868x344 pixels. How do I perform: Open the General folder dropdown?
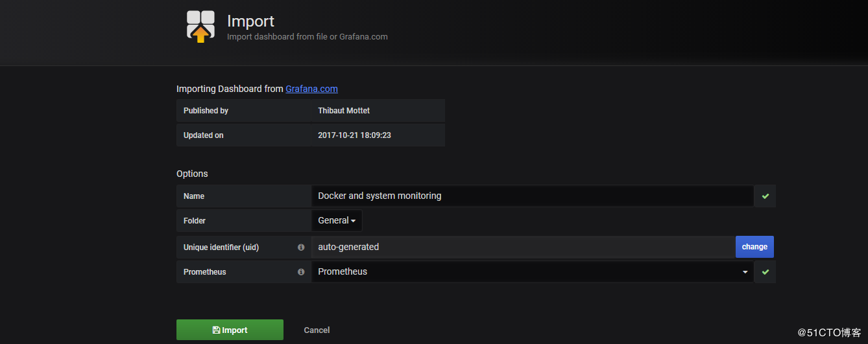[337, 221]
